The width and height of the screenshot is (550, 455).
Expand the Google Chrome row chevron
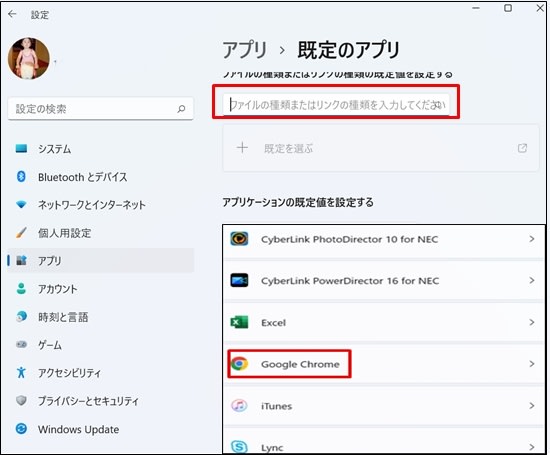click(532, 364)
